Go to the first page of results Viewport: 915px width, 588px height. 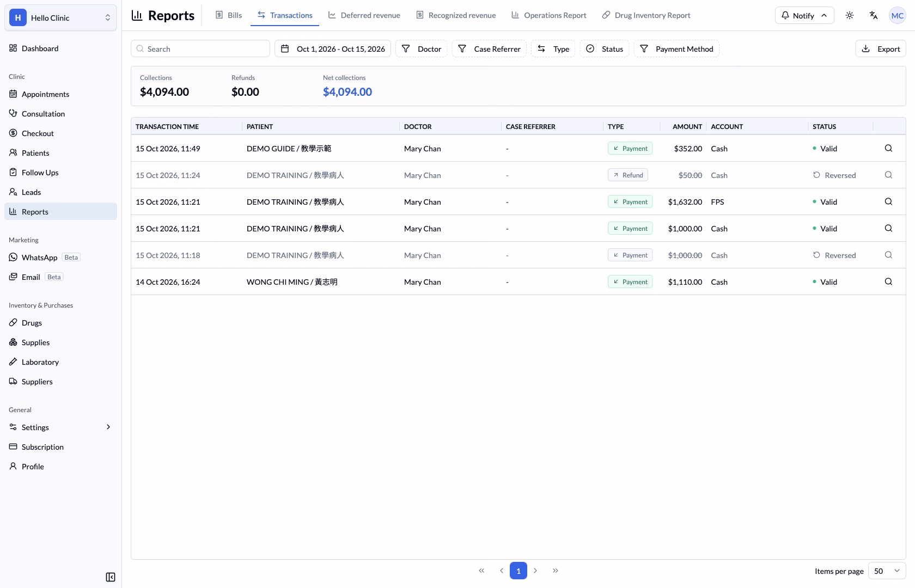tap(481, 571)
